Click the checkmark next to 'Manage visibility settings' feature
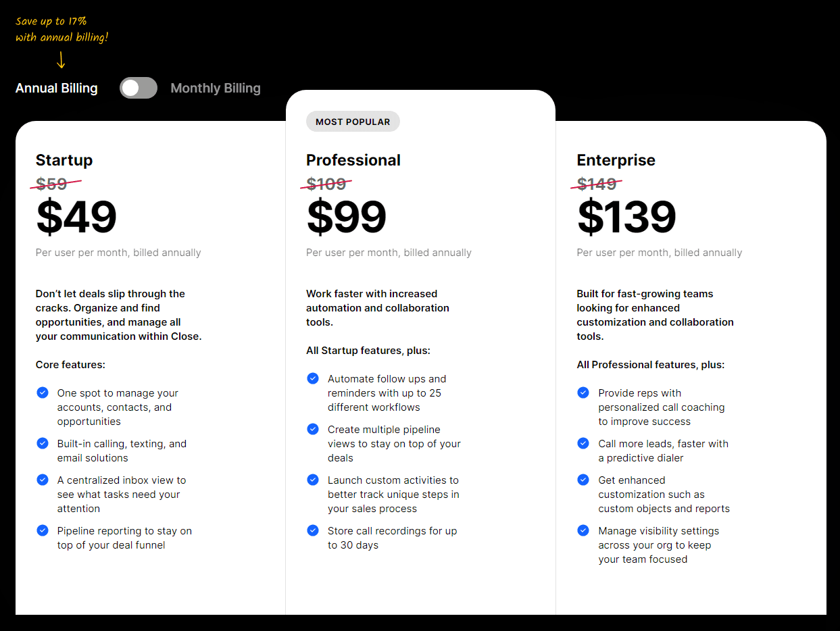 (x=583, y=530)
